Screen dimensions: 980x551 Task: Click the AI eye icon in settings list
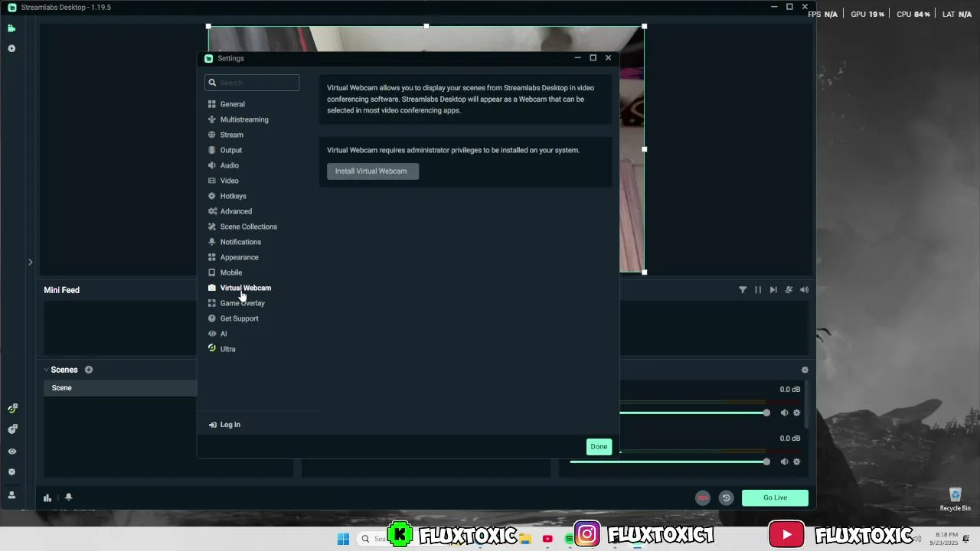212,334
